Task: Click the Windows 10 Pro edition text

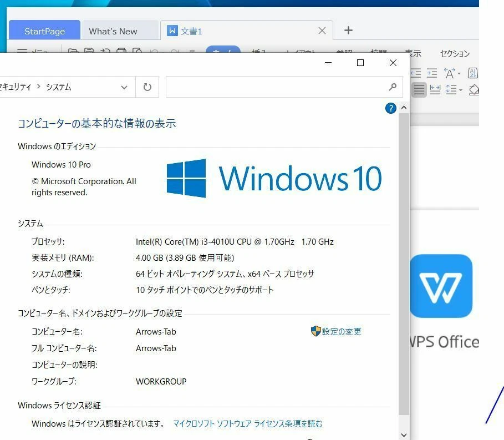Action: [x=61, y=165]
